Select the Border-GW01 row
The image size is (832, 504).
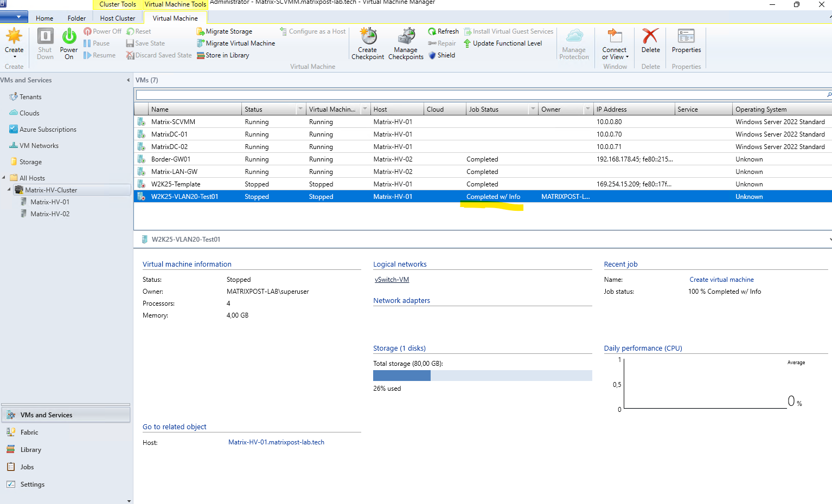483,159
